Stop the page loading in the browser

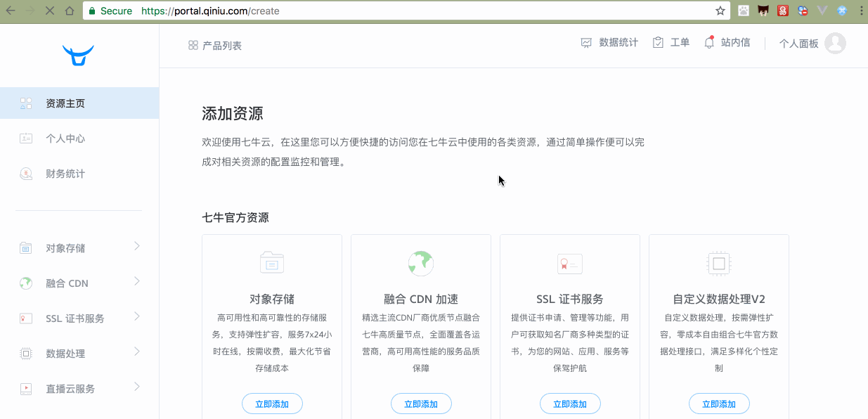click(x=49, y=11)
